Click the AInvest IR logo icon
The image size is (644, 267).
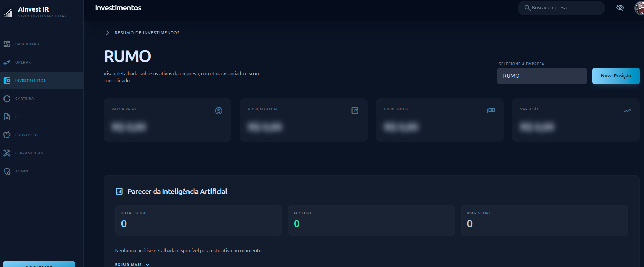pos(8,13)
